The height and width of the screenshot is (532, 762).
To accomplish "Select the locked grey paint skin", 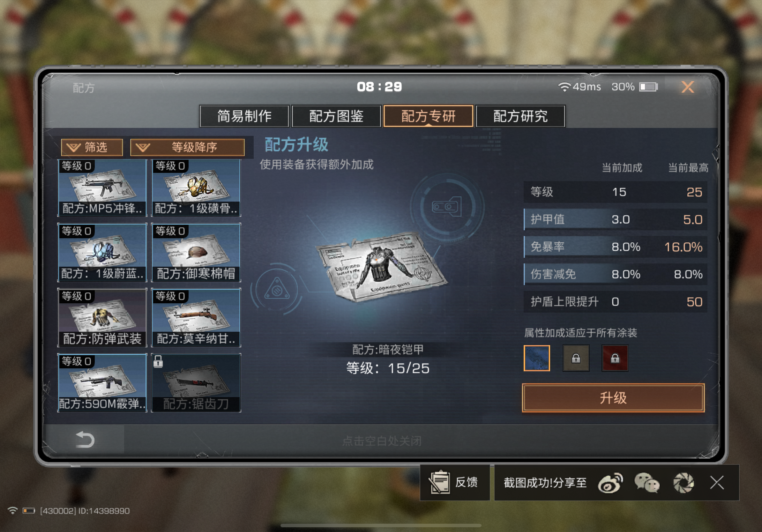I will (x=576, y=358).
